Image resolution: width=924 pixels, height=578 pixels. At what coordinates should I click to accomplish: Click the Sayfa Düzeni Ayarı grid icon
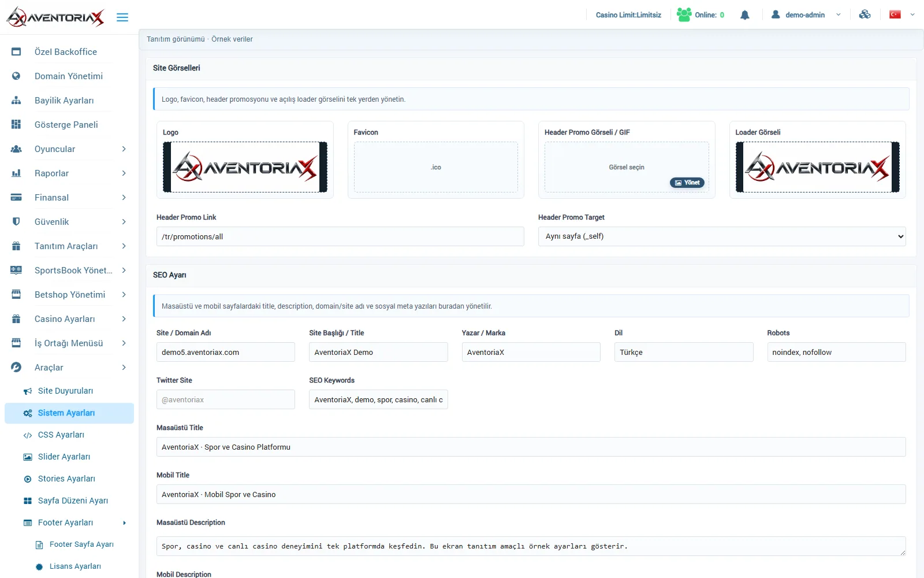pyautogui.click(x=28, y=501)
